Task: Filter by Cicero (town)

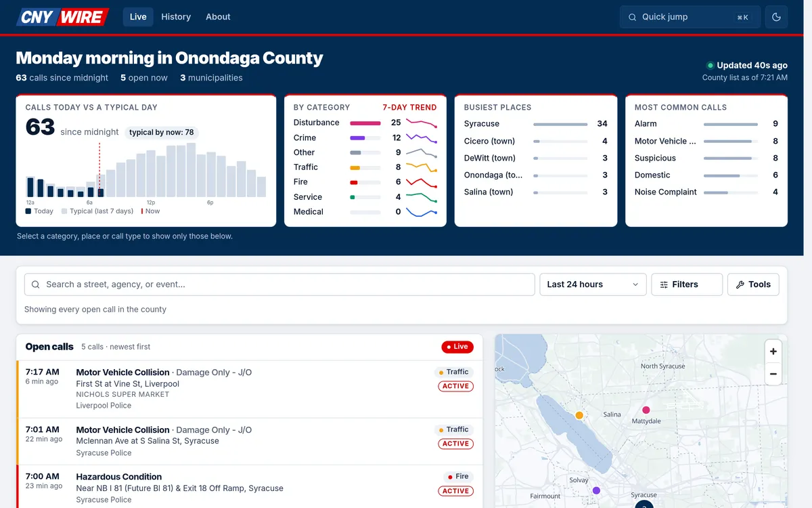Action: click(536, 141)
